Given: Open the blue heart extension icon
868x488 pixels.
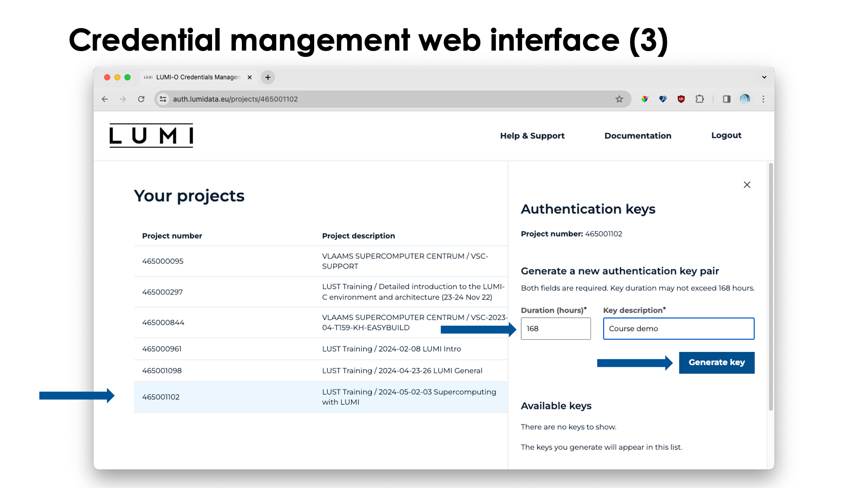Looking at the screenshot, I should point(663,99).
